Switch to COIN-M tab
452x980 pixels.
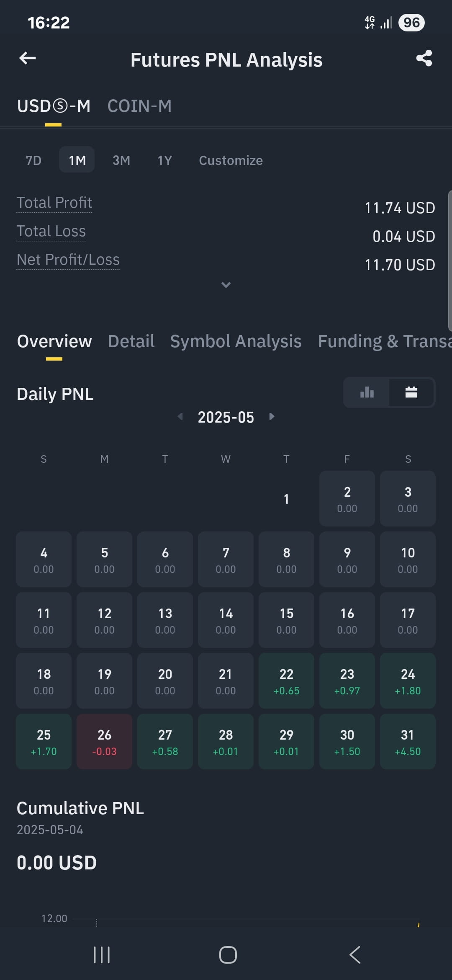139,106
